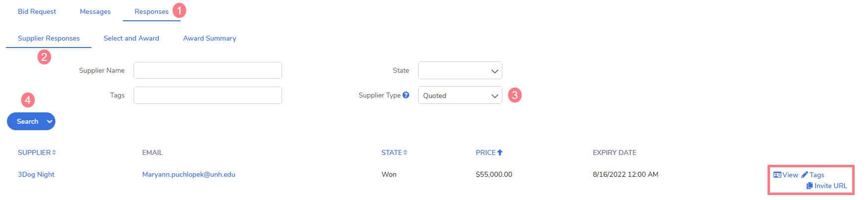Viewport: 868px width, 200px height.
Task: Click the Invite URL copy icon
Action: [810, 186]
